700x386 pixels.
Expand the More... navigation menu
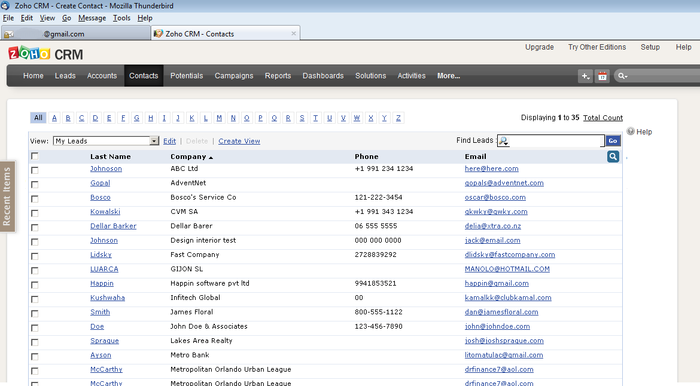pos(449,76)
